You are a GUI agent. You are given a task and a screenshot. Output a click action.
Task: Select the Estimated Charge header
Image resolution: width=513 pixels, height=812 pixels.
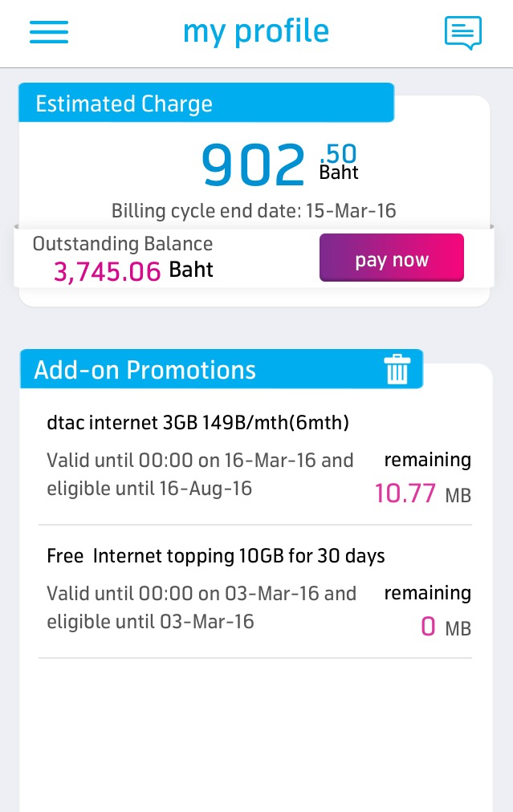pos(124,104)
